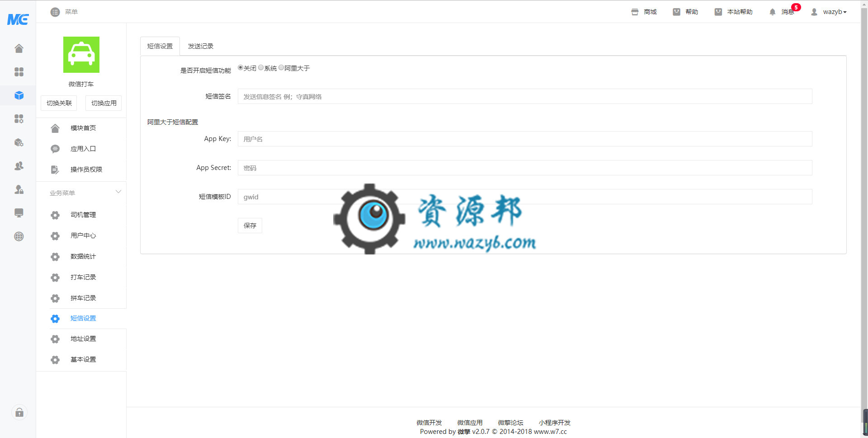Focus the 短信模板ID input field
The image size is (868, 438).
coord(525,197)
